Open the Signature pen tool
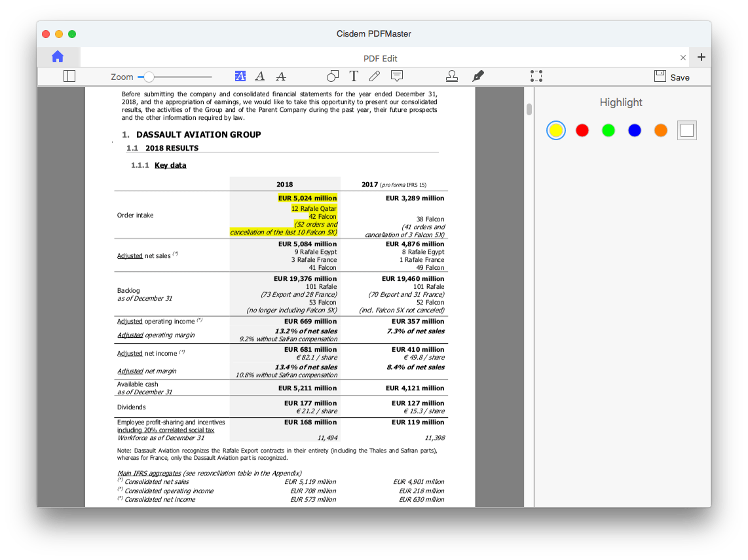748x560 pixels. tap(478, 77)
